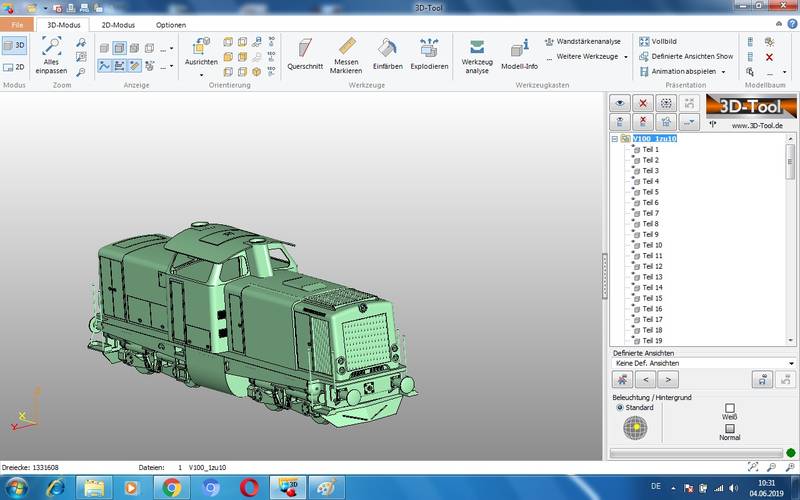Open the File tab
800x500 pixels.
17,24
